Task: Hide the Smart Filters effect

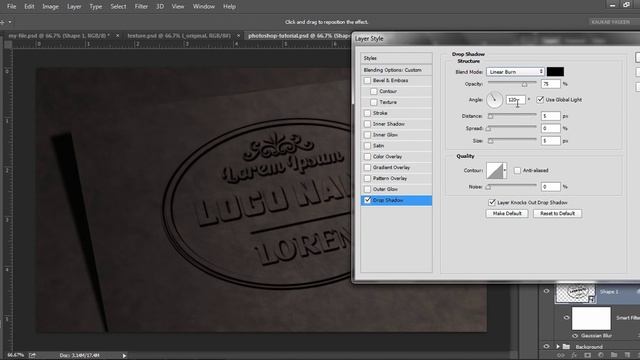Action: click(566, 318)
